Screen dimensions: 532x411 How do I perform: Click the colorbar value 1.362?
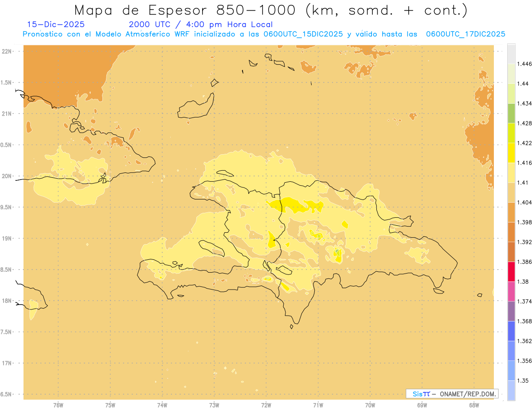click(x=525, y=341)
